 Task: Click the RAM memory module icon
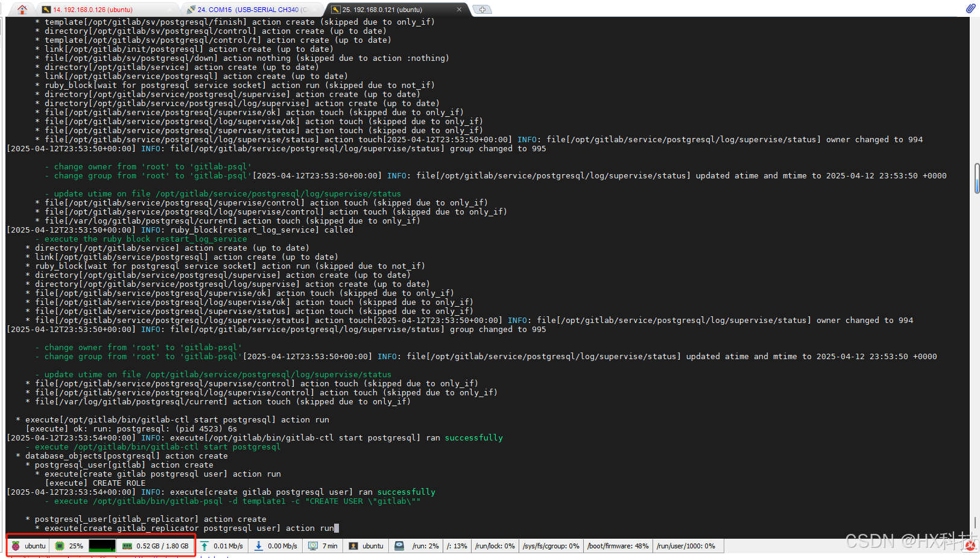coord(127,546)
